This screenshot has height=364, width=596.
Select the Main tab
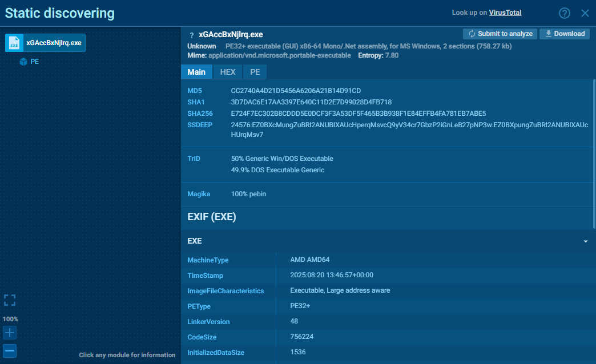coord(196,72)
